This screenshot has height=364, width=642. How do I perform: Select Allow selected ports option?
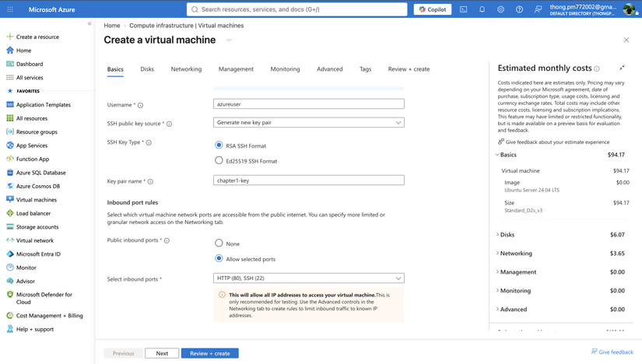tap(219, 258)
